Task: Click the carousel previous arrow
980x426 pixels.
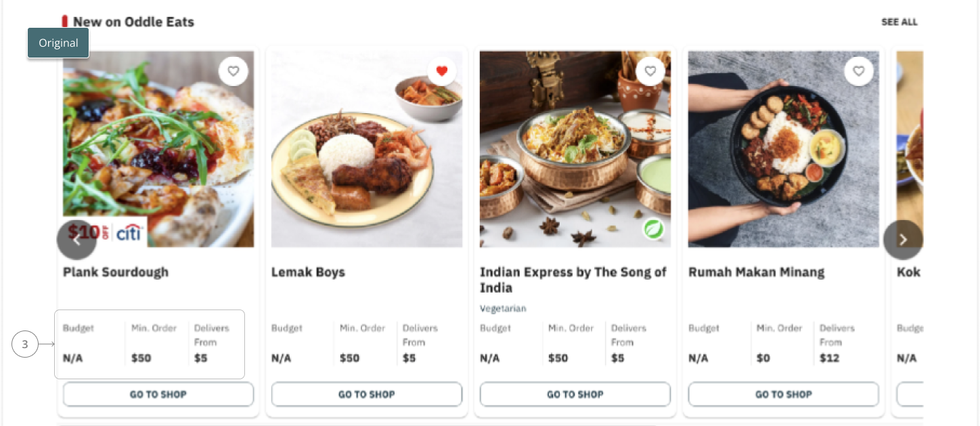Action: pyautogui.click(x=77, y=240)
